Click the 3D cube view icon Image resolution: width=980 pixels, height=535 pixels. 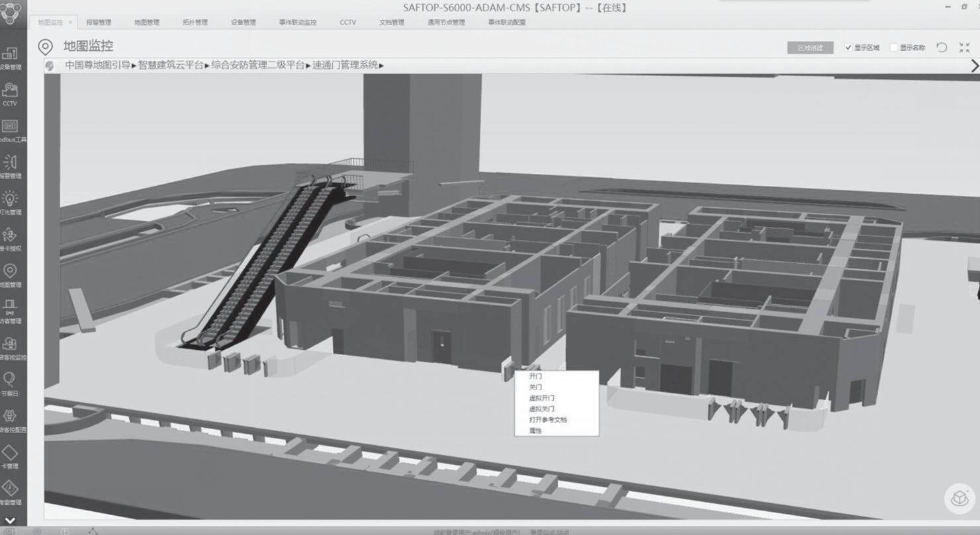[959, 499]
